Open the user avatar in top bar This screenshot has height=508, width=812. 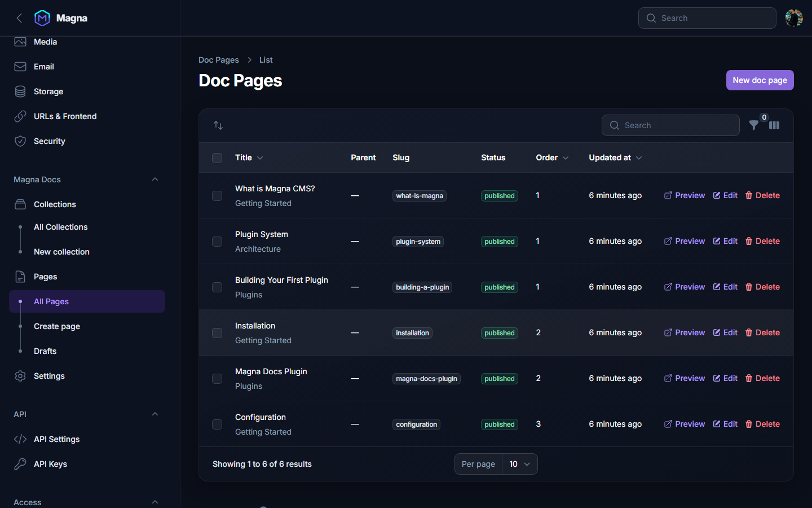794,18
